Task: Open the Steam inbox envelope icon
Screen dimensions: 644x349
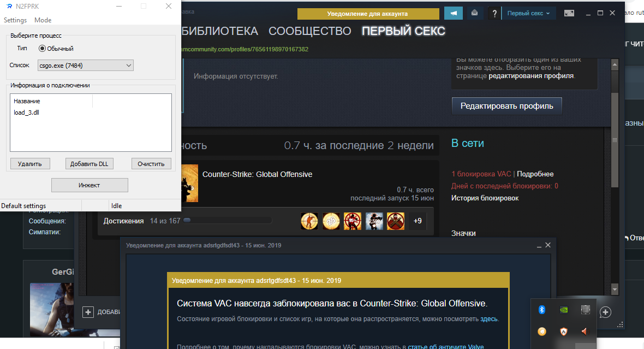Action: coord(474,13)
